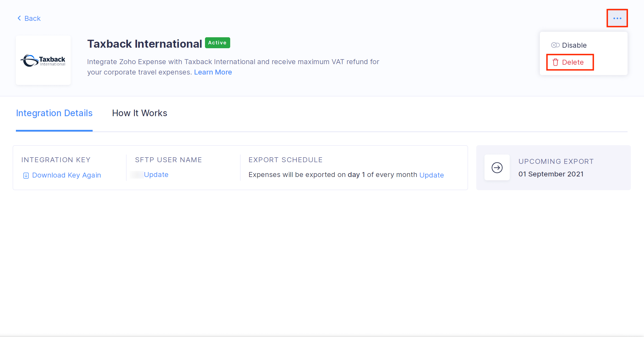644x337 pixels.
Task: Click the Taxback International heading
Action: [144, 44]
